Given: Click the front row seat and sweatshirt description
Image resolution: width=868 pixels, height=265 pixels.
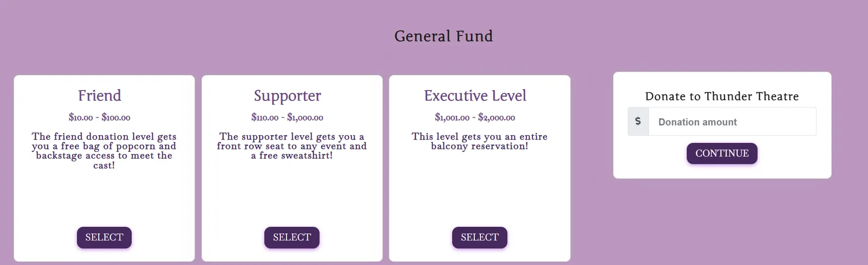Looking at the screenshot, I should click(x=292, y=146).
